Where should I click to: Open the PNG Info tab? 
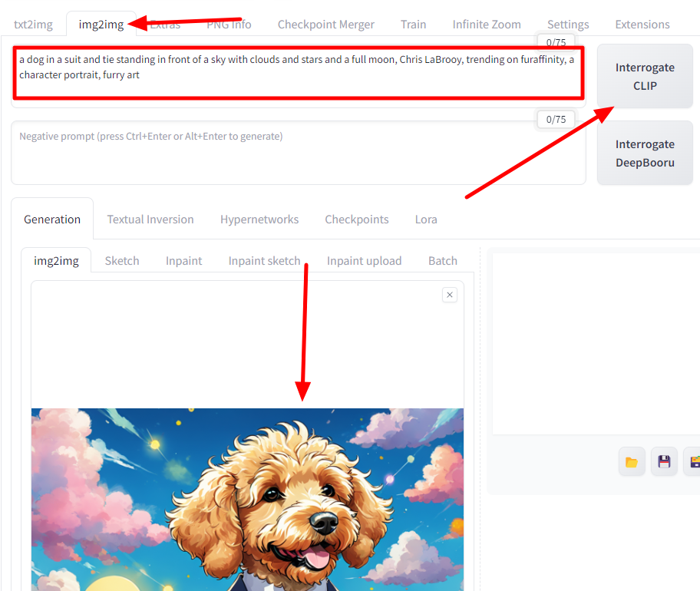click(229, 24)
